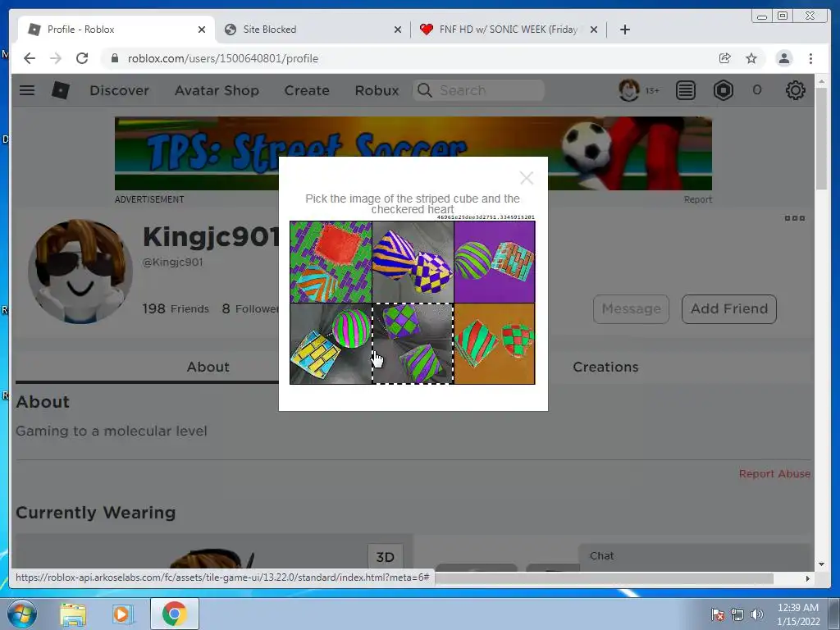
Task: Click the Add Friend button
Action: pyautogui.click(x=729, y=309)
